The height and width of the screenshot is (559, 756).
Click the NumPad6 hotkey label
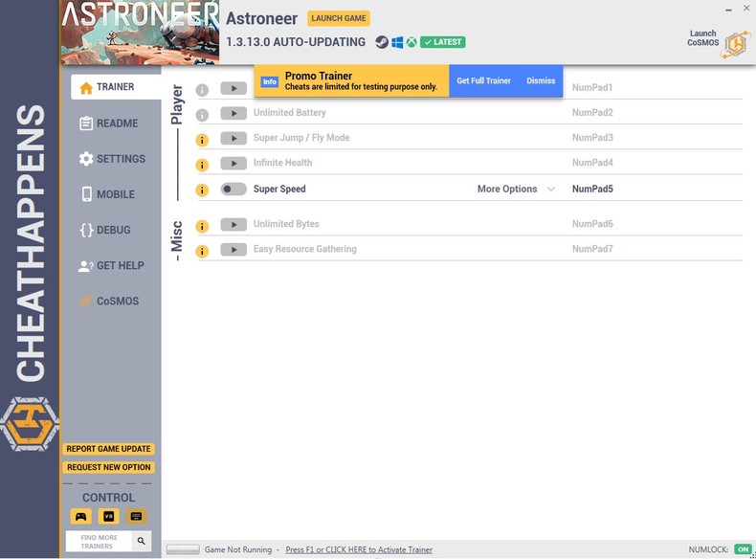pyautogui.click(x=592, y=224)
